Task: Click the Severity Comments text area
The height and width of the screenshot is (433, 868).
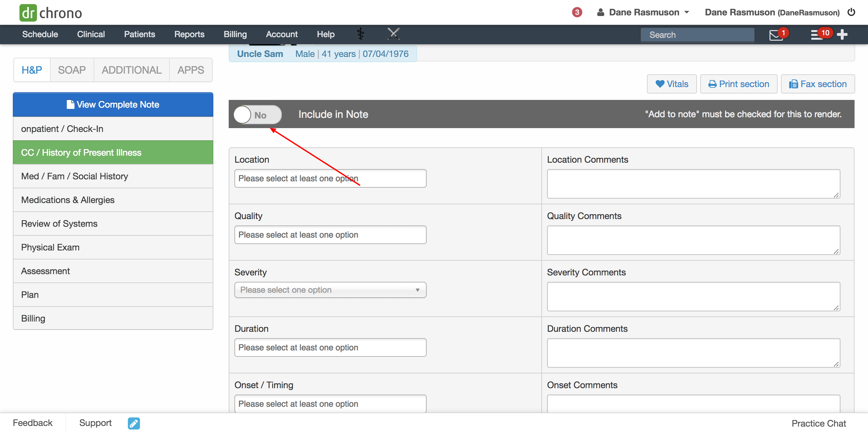Action: [693, 296]
